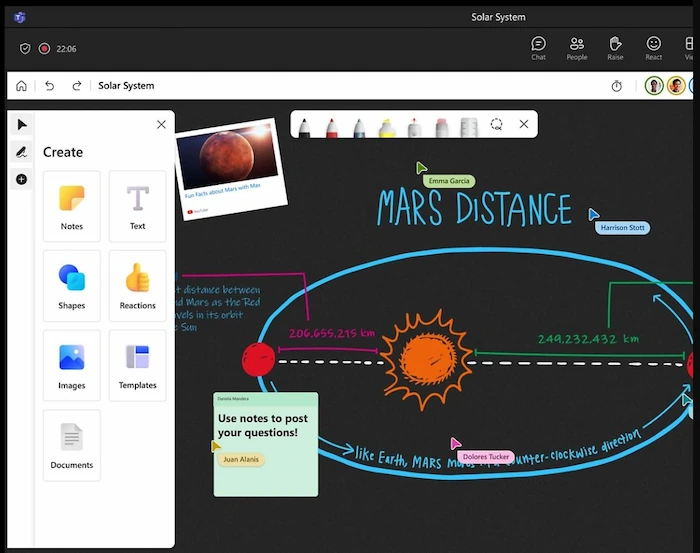Select the white pen with red tip
The height and width of the screenshot is (553, 700).
414,127
